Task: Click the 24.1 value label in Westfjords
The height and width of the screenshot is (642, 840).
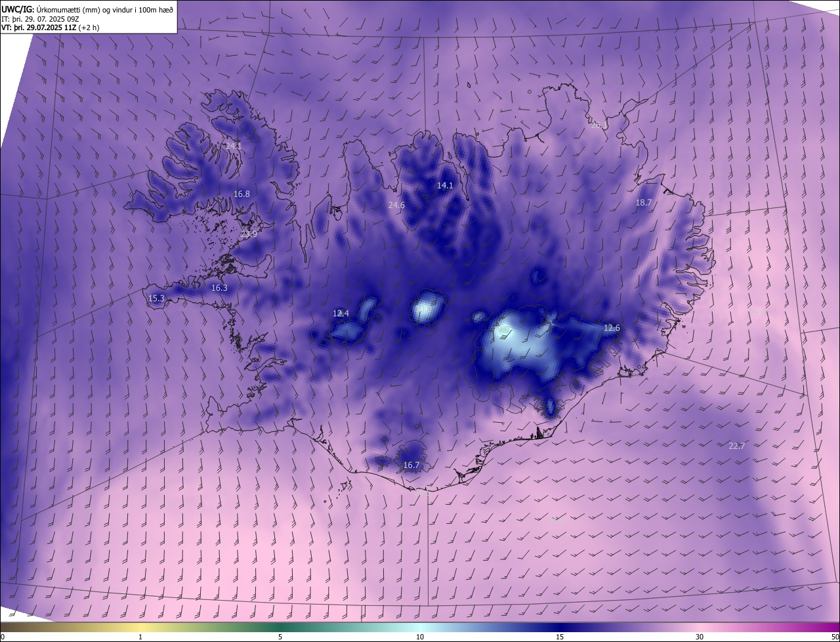Action: tap(234, 146)
